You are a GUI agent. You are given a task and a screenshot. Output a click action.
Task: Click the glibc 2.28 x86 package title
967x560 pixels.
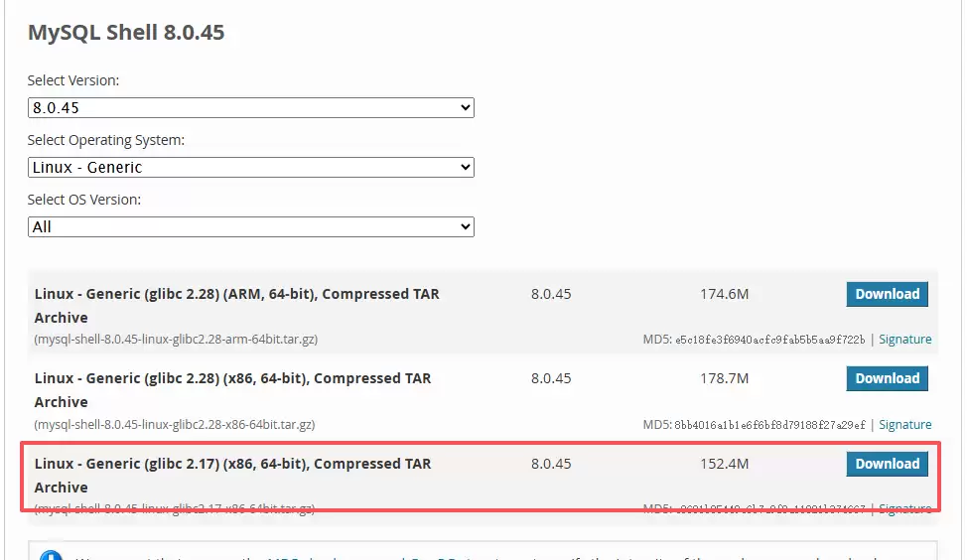click(232, 379)
